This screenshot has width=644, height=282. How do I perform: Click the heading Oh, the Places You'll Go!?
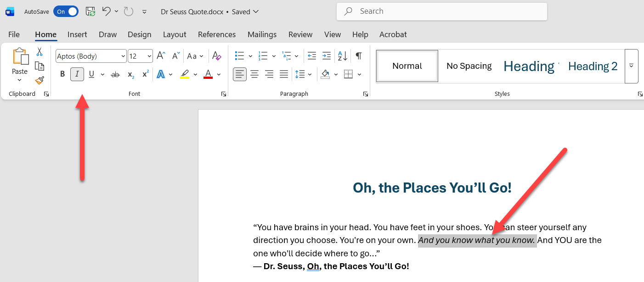[x=432, y=188]
